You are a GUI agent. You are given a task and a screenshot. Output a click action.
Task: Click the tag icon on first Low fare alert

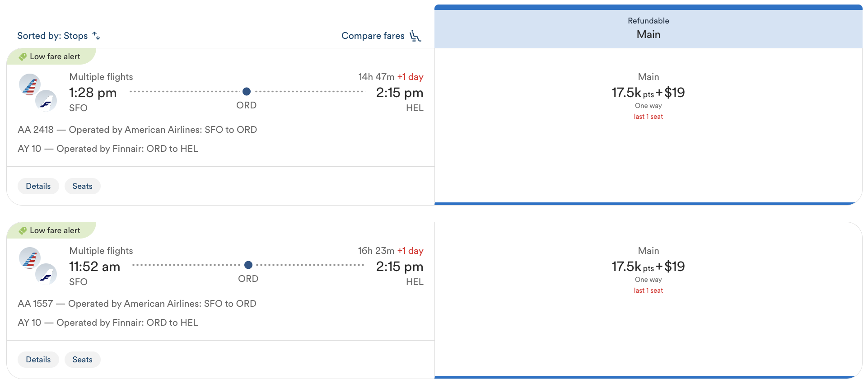tap(23, 57)
